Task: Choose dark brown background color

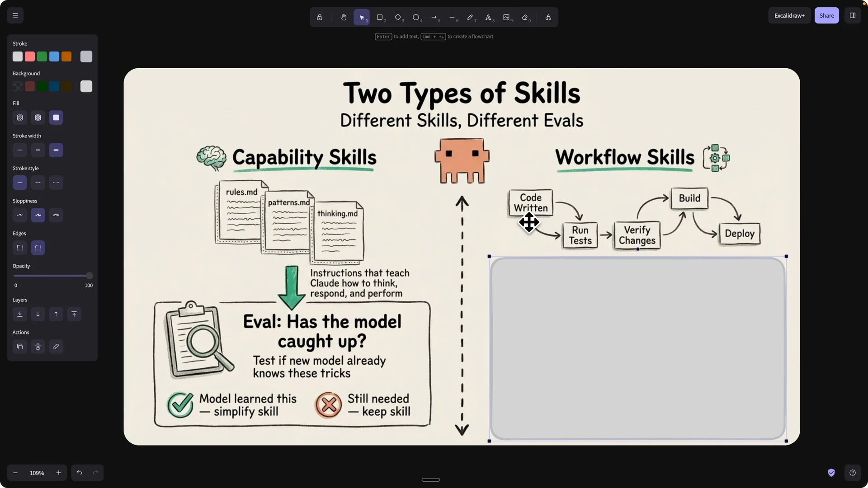Action: [x=66, y=86]
